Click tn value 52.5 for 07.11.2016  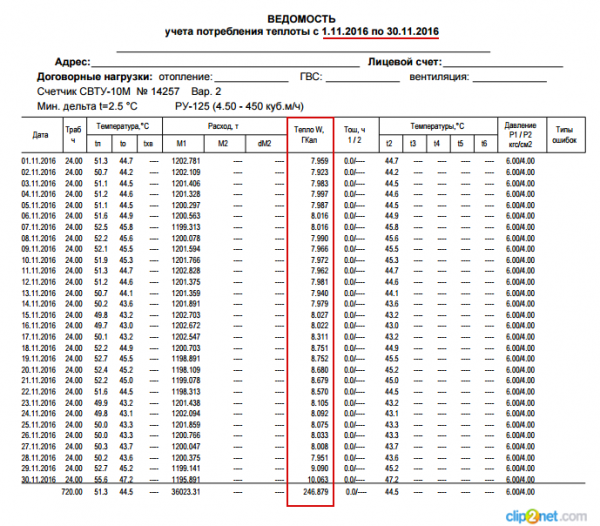(101, 227)
